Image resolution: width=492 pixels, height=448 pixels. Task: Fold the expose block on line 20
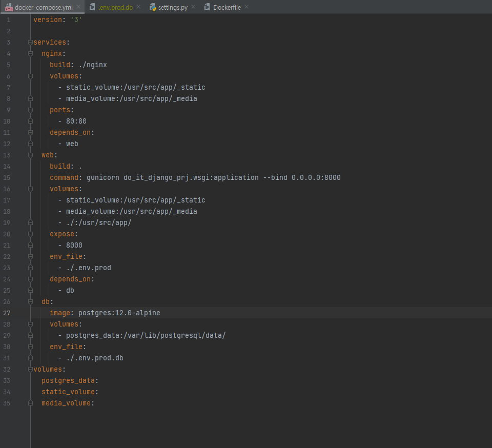[30, 234]
